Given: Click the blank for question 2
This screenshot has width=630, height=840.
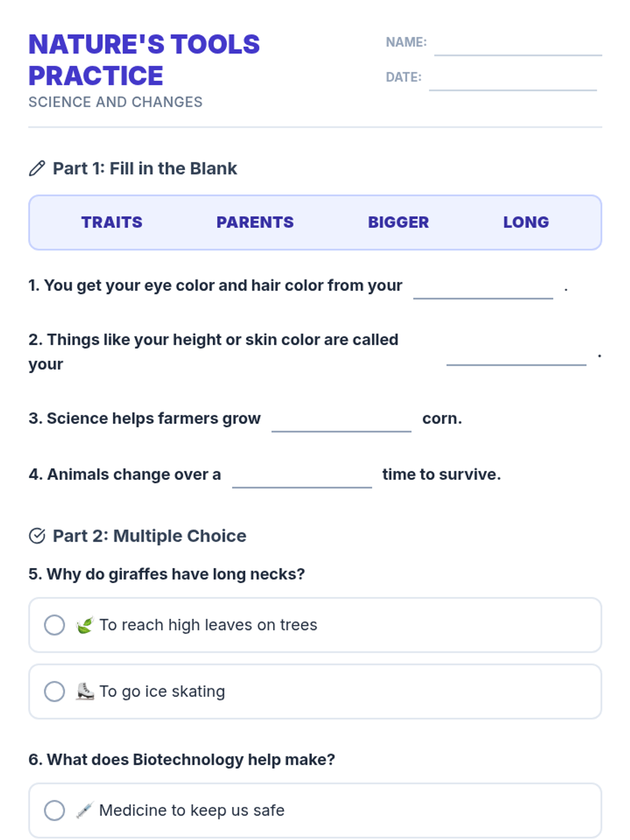Looking at the screenshot, I should pyautogui.click(x=516, y=354).
